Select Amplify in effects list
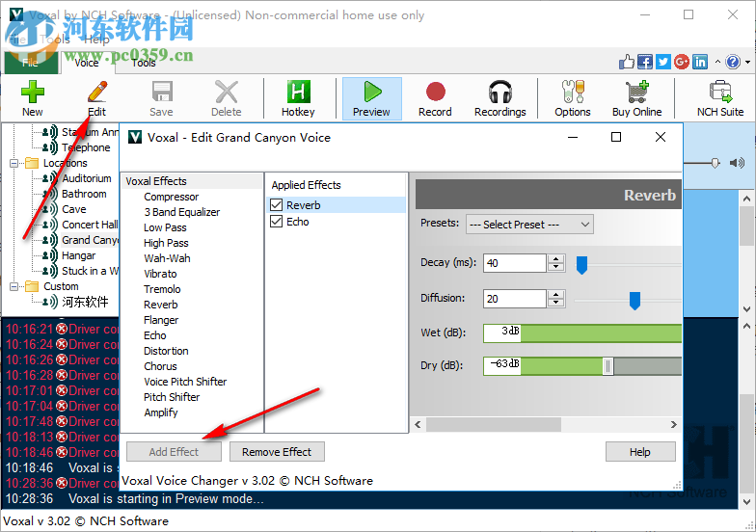This screenshot has height=532, width=756. click(161, 412)
